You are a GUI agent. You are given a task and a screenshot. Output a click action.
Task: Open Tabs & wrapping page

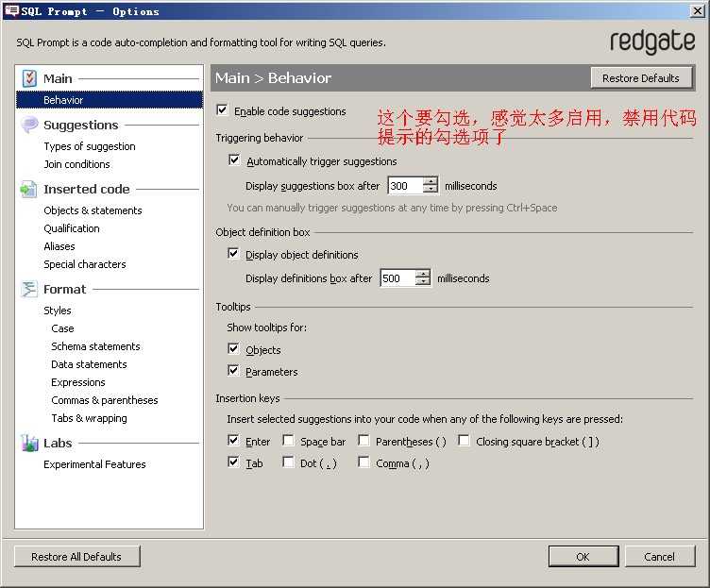pos(89,418)
